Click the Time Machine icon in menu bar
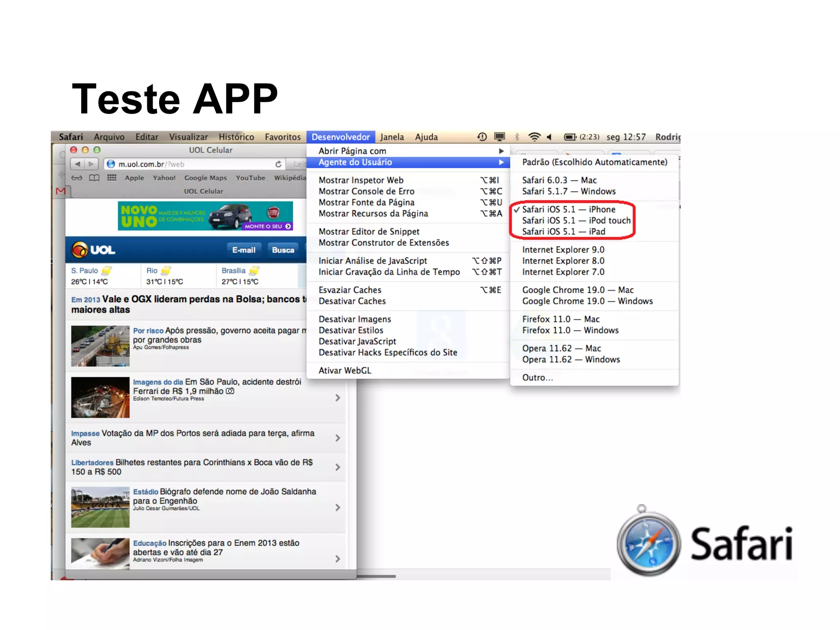Viewport: 840px width, 630px height. pos(482,137)
